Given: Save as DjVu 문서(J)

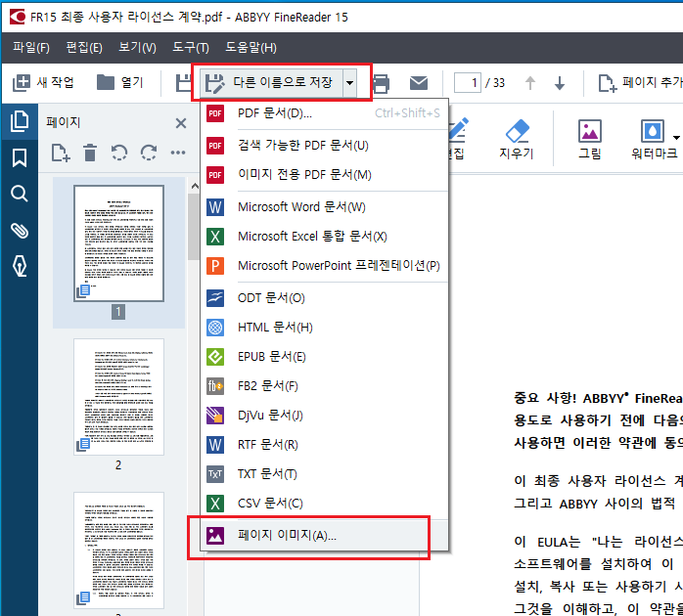Looking at the screenshot, I should (x=325, y=416).
